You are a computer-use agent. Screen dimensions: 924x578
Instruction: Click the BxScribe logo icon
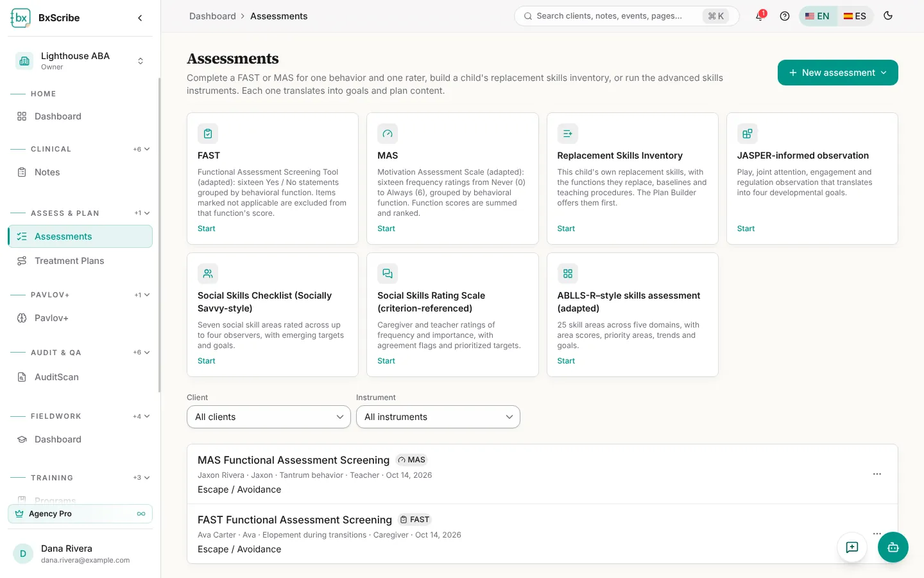click(x=21, y=18)
